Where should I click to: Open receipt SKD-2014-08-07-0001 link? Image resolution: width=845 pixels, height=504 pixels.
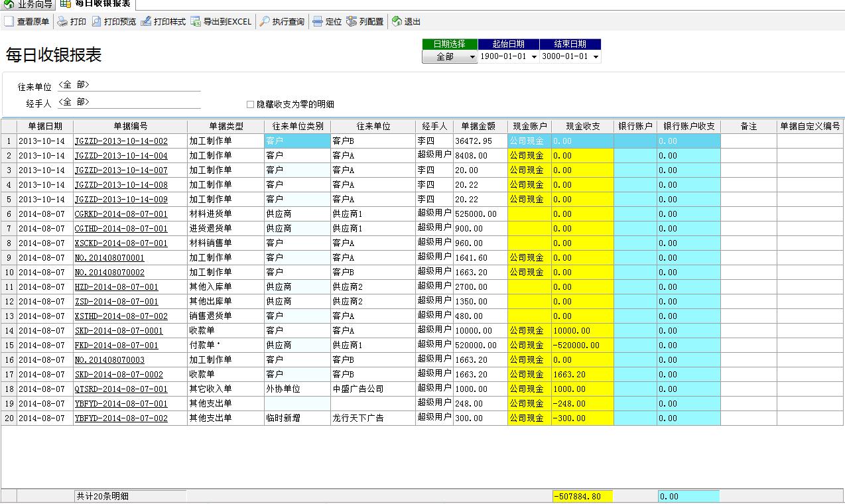(x=118, y=331)
